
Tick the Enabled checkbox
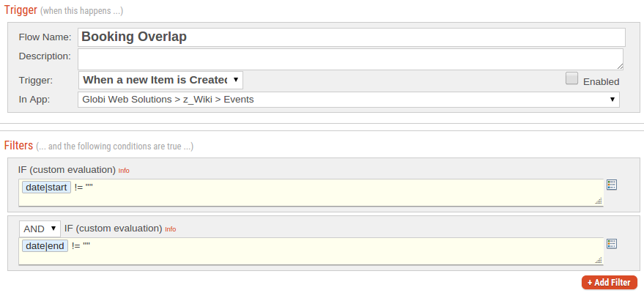click(x=571, y=78)
